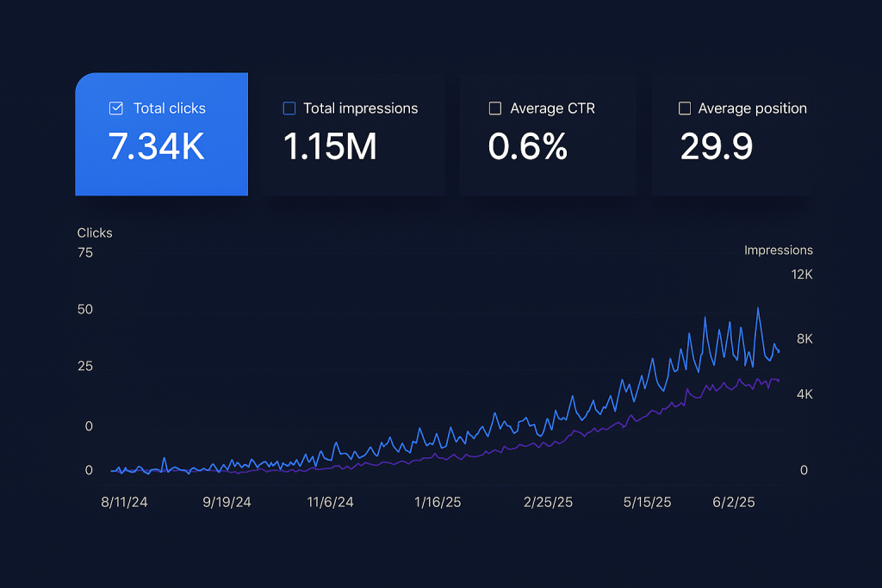This screenshot has width=882, height=588.
Task: Click the Impressions axis title
Action: 778,251
